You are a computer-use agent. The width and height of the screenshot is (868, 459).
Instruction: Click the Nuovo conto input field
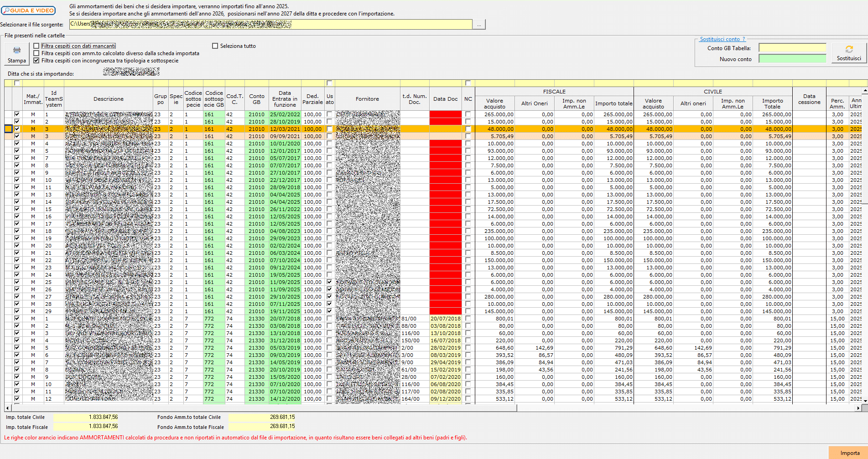point(792,59)
